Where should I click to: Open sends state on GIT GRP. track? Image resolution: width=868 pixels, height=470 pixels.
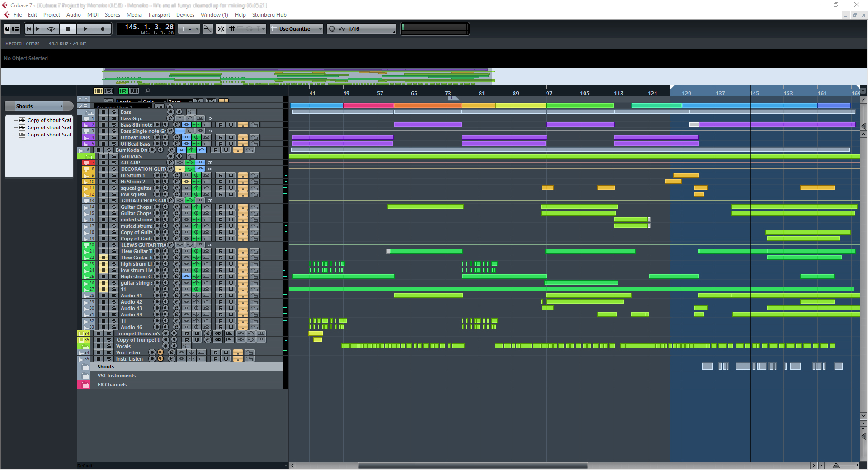(x=200, y=163)
